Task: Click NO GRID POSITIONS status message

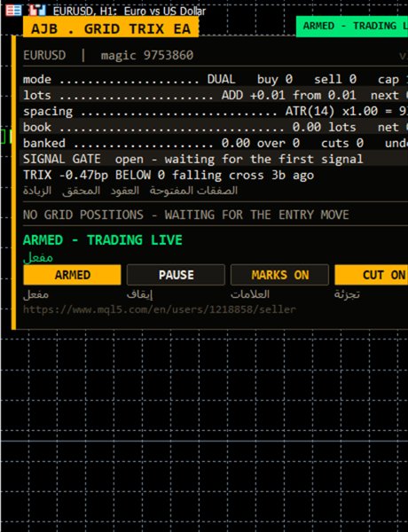Action: click(x=185, y=215)
